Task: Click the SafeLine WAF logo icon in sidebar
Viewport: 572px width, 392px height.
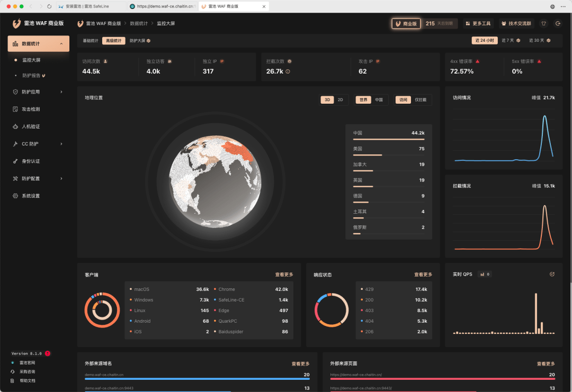Action: pos(16,23)
